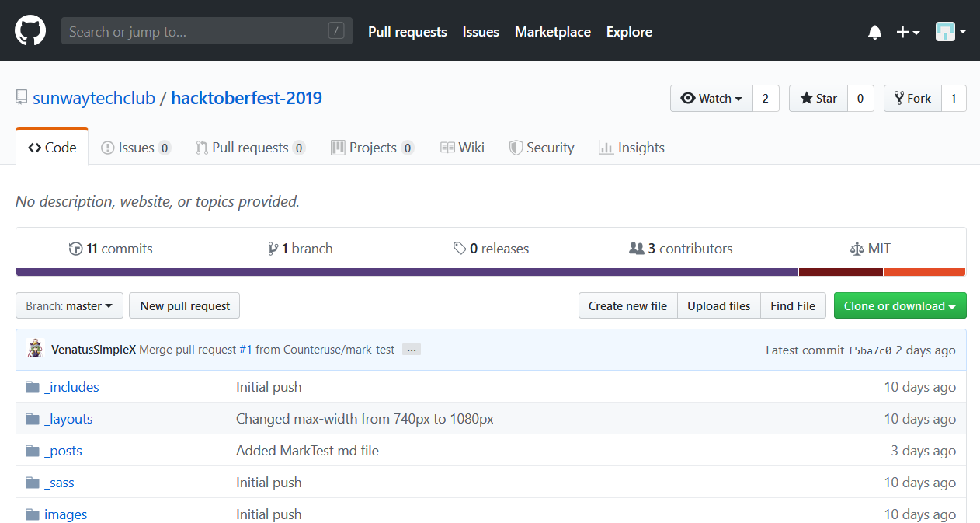The image size is (980, 523).
Task: Open the Insights tab
Action: (x=631, y=148)
